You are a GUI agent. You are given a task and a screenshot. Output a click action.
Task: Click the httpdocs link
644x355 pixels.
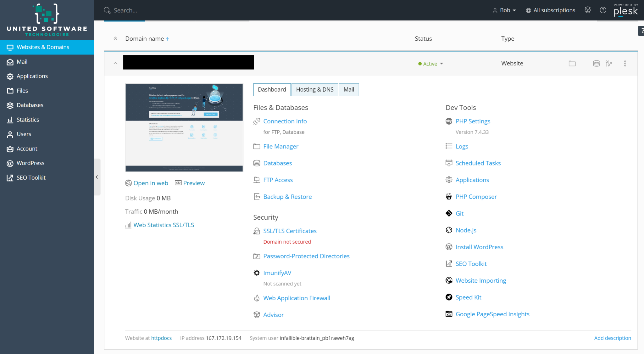tap(161, 338)
